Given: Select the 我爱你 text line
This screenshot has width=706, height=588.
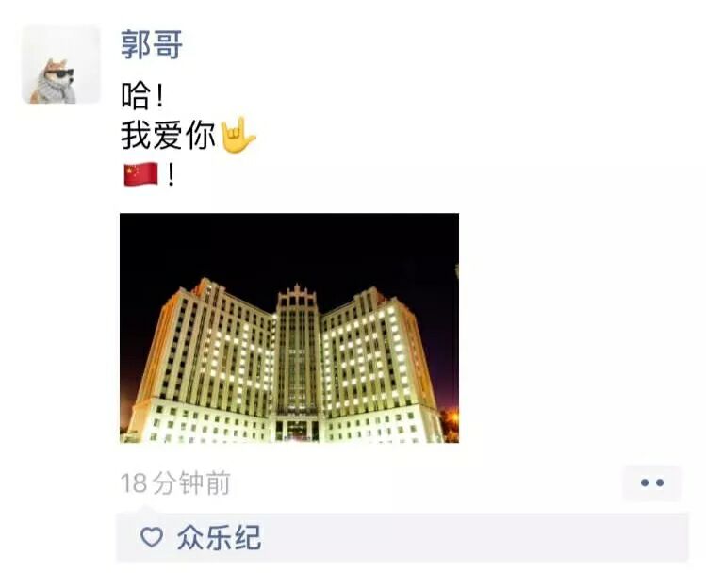Looking at the screenshot, I should click(168, 135).
